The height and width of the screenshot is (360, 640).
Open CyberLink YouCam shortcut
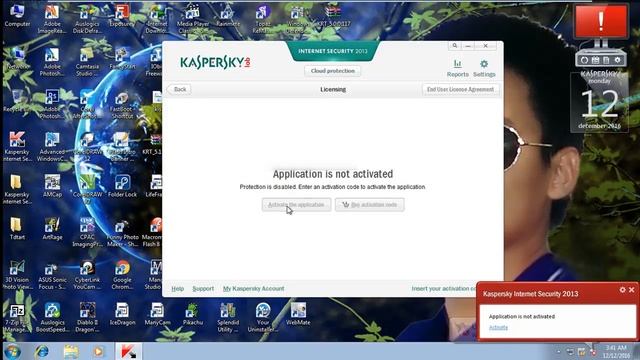coord(87,274)
